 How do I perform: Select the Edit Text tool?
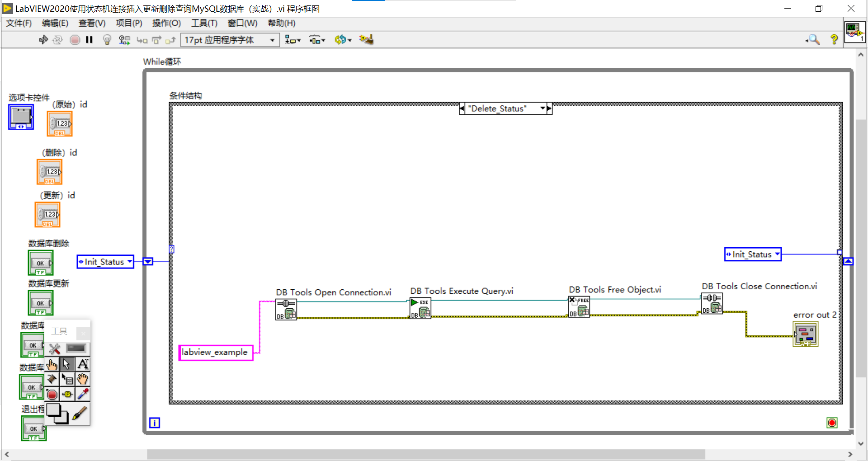[x=83, y=364]
